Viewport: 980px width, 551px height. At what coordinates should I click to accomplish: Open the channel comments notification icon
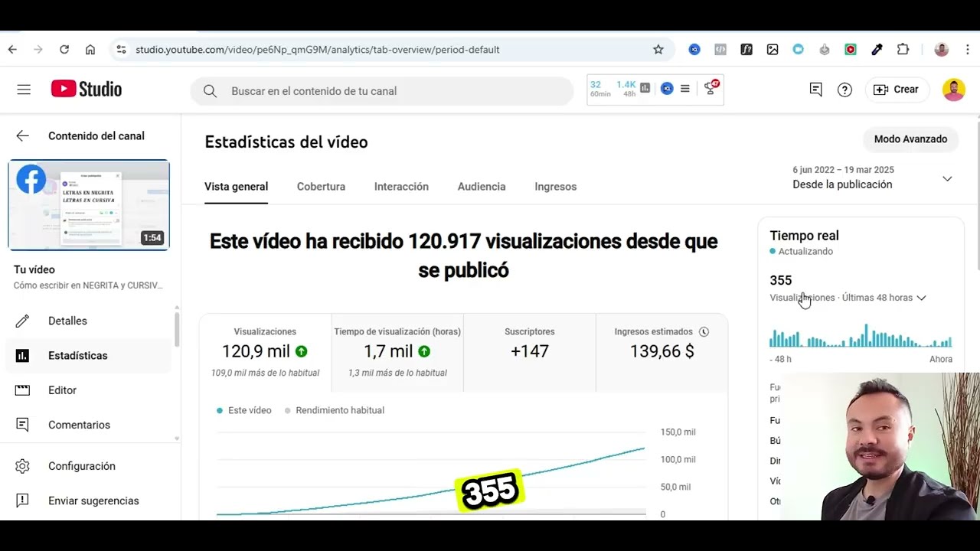(x=816, y=90)
